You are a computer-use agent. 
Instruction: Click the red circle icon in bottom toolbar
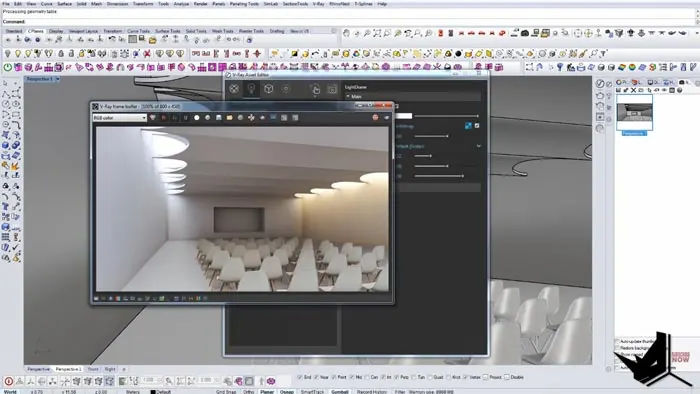click(8, 381)
